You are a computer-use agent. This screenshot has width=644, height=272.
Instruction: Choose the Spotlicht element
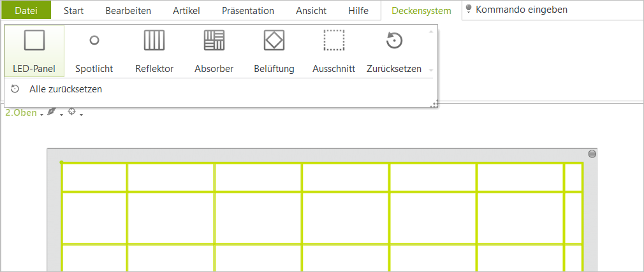(x=94, y=51)
